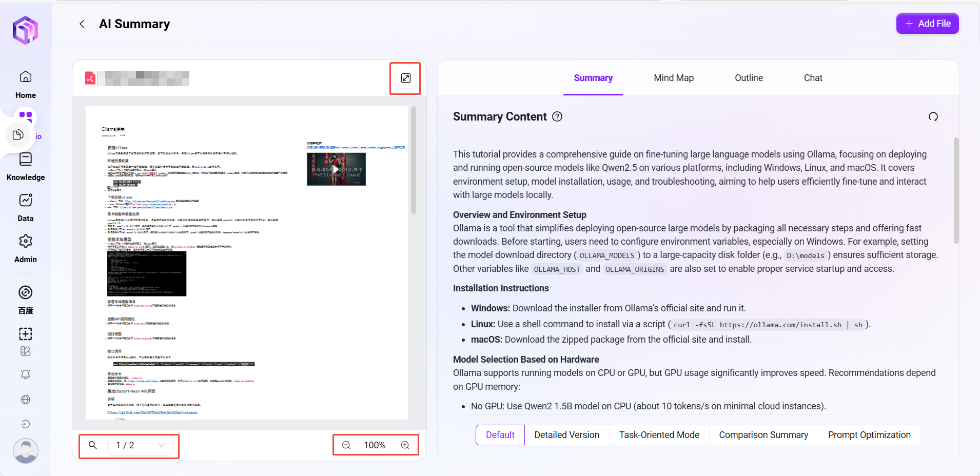Click the help icon beside Summary Content

(557, 117)
